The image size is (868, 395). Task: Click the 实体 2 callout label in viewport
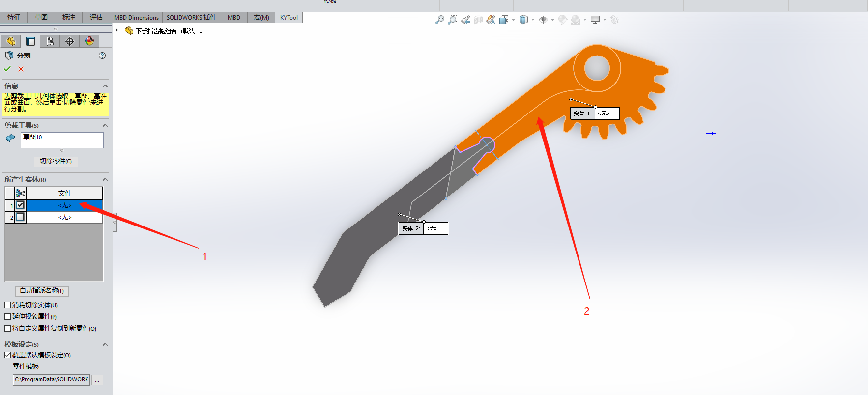[411, 228]
